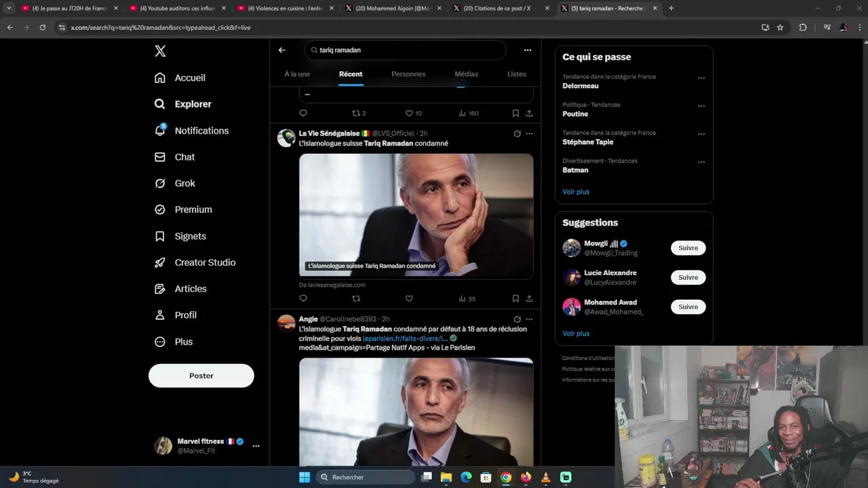Open Grok action on Angie post
868x488 pixels.
pos(517,319)
